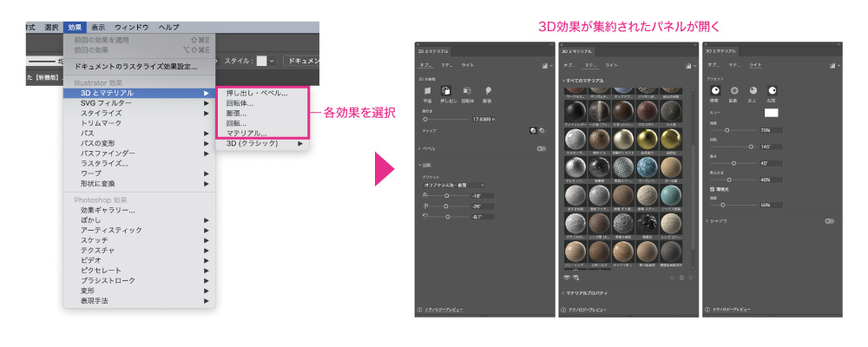Click the light 回転 slider set to 145°
Image resolution: width=868 pixels, height=347 pixels.
pyautogui.click(x=751, y=147)
